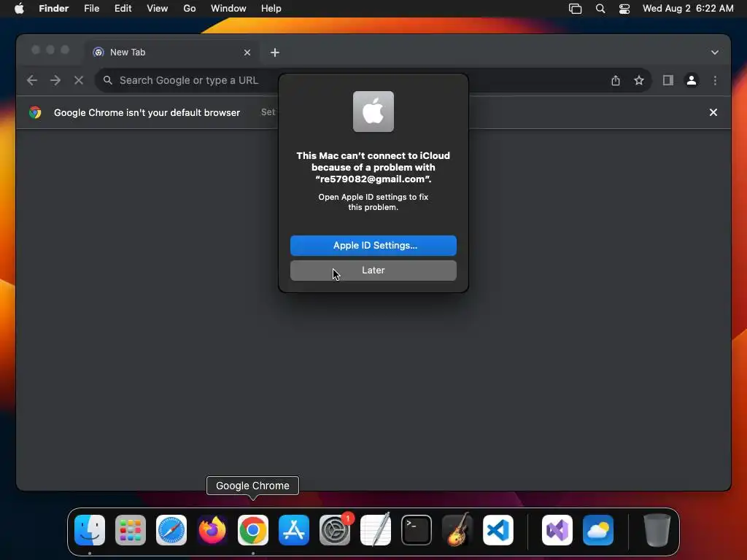
Task: Open Visual Studio from the Dock
Action: (557, 530)
